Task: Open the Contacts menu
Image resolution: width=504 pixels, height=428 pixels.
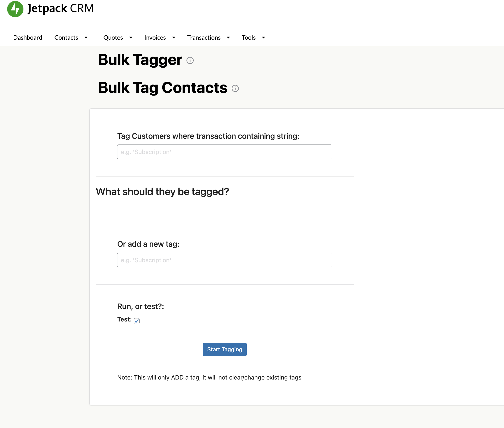Action: 66,37
